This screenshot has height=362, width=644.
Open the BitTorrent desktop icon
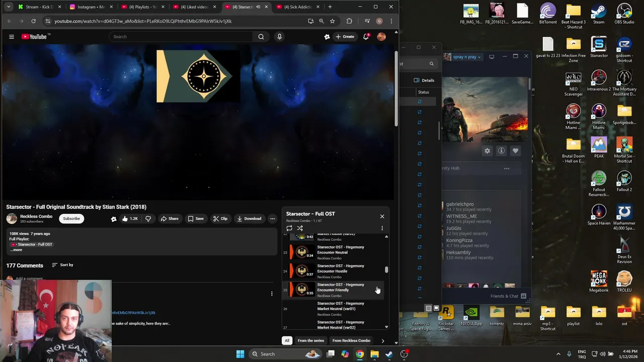[548, 14]
